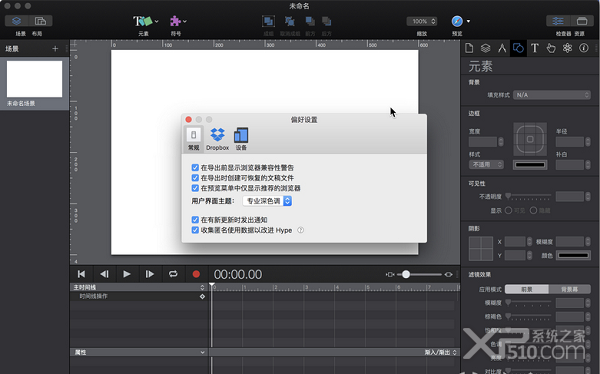Add keyframe diamond on 时间线操作 row
Image resolution: width=600 pixels, height=374 pixels.
point(202,296)
